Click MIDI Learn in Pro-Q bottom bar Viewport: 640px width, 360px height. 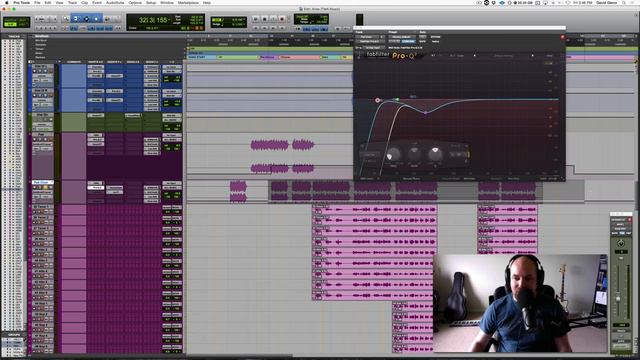[367, 178]
